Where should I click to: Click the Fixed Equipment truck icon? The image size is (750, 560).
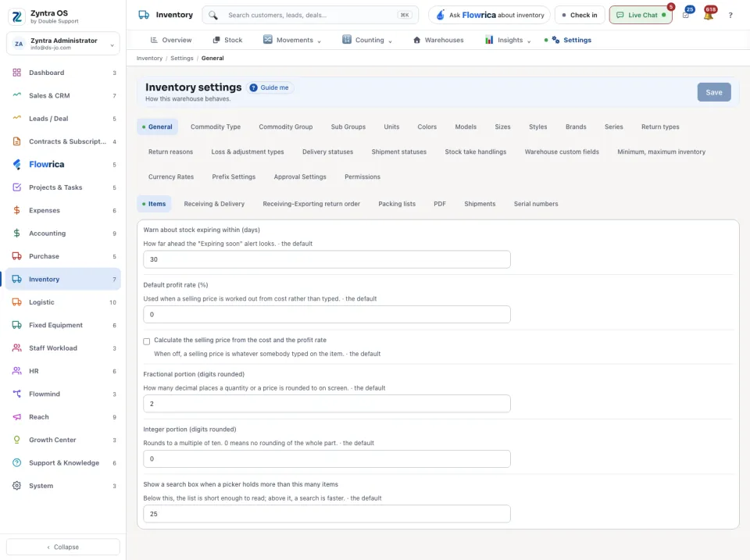[16, 325]
